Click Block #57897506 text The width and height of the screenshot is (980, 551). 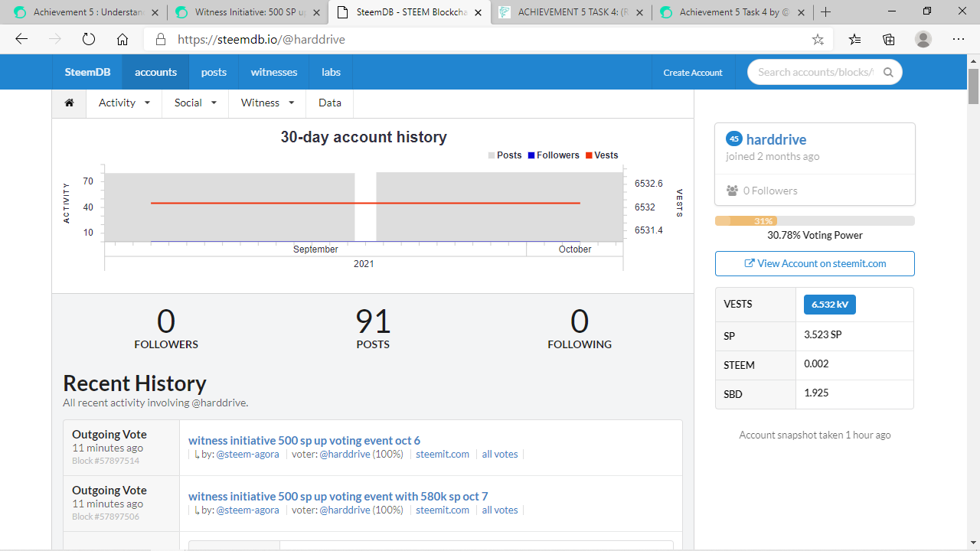click(106, 517)
